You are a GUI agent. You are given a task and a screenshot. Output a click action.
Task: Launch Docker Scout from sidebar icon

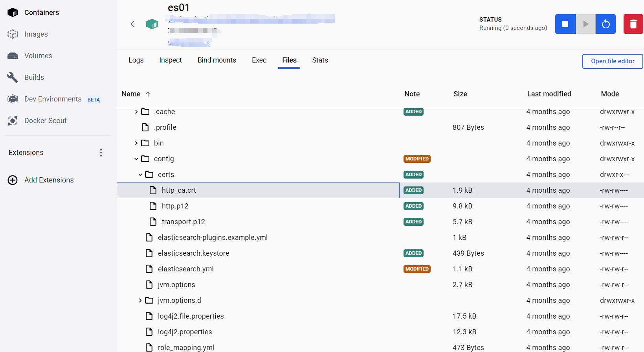click(13, 121)
